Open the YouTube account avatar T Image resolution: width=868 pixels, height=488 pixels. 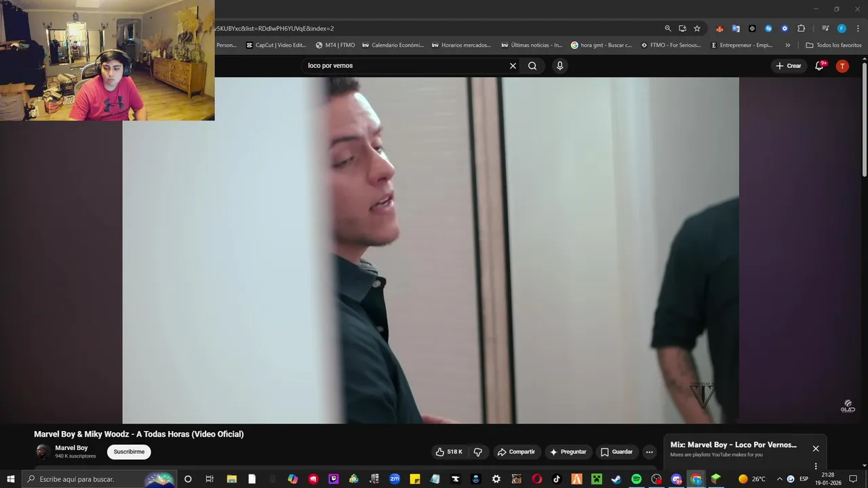click(842, 66)
